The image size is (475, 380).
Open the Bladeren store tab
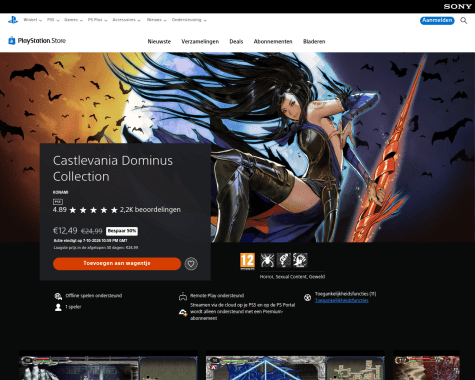pos(314,42)
